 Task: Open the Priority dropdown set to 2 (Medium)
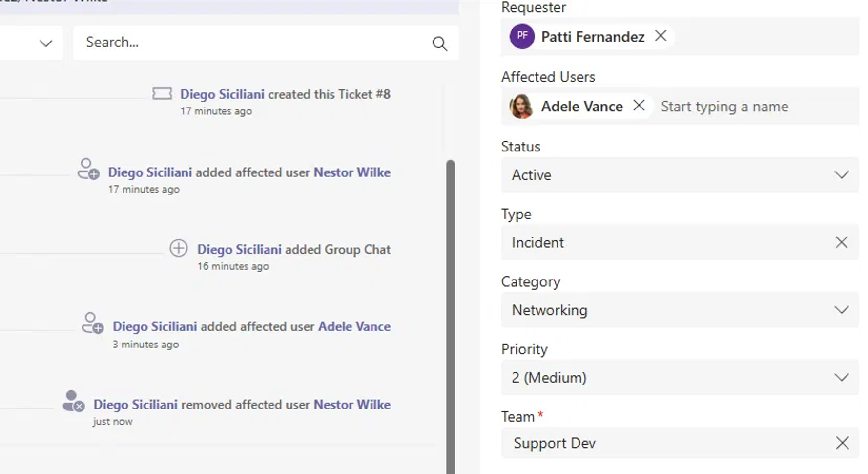[840, 377]
